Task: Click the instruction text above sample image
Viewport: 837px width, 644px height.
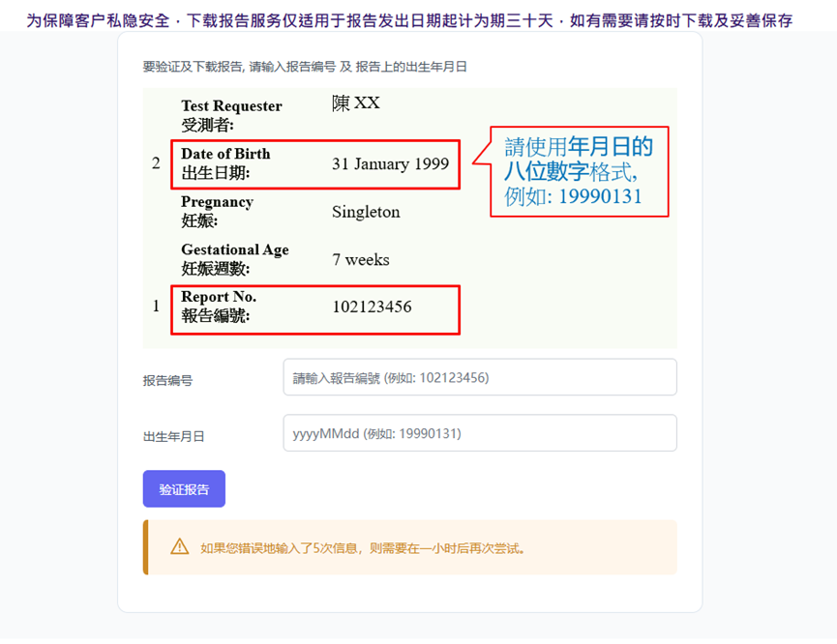Action: [305, 67]
